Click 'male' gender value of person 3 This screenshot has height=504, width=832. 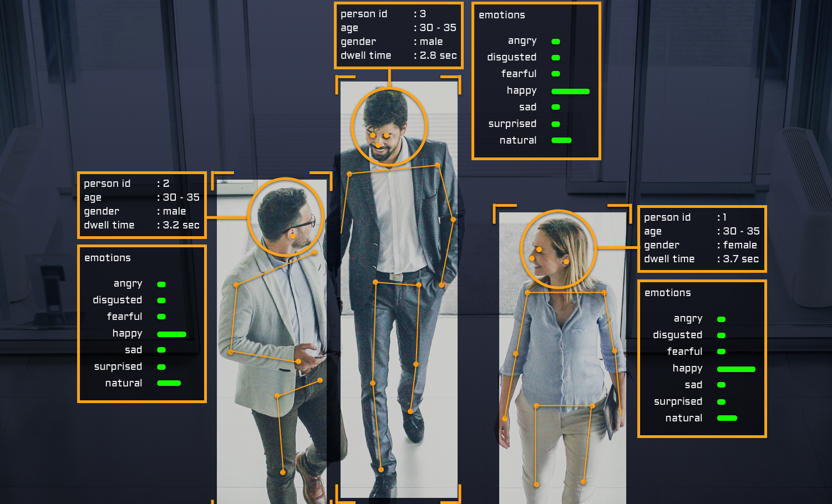tap(431, 42)
